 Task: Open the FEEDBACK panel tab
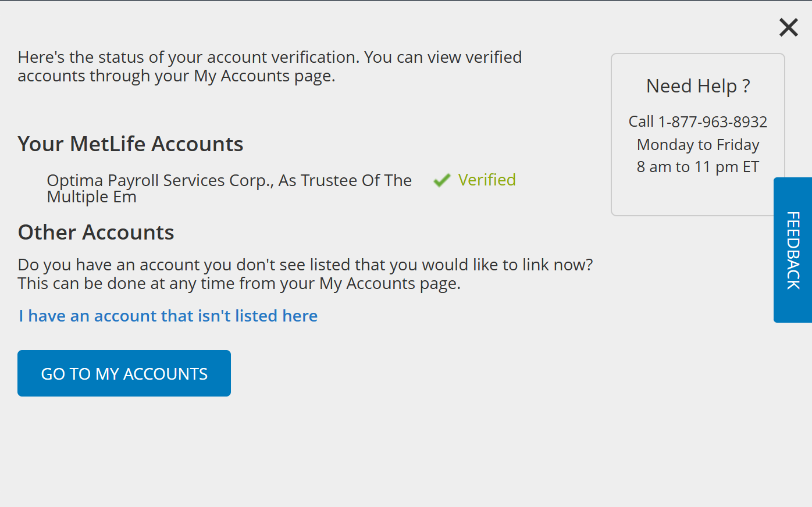click(x=792, y=250)
